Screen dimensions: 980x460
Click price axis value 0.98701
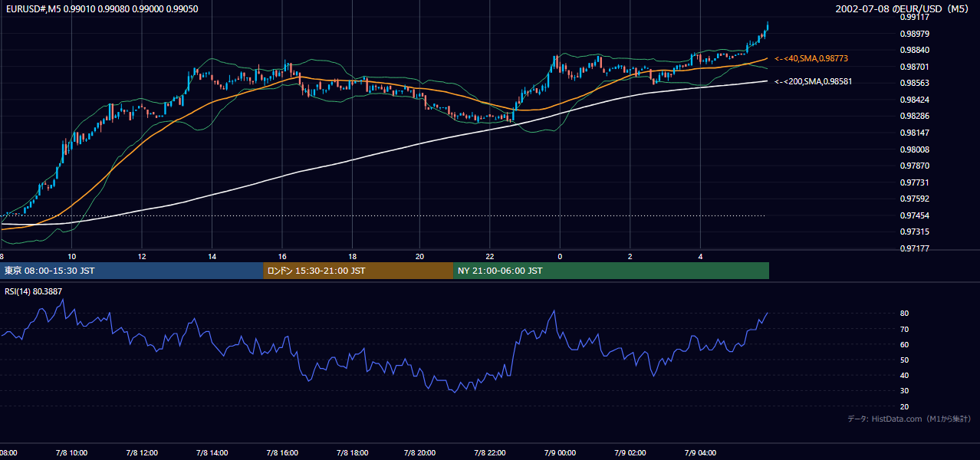(x=915, y=67)
